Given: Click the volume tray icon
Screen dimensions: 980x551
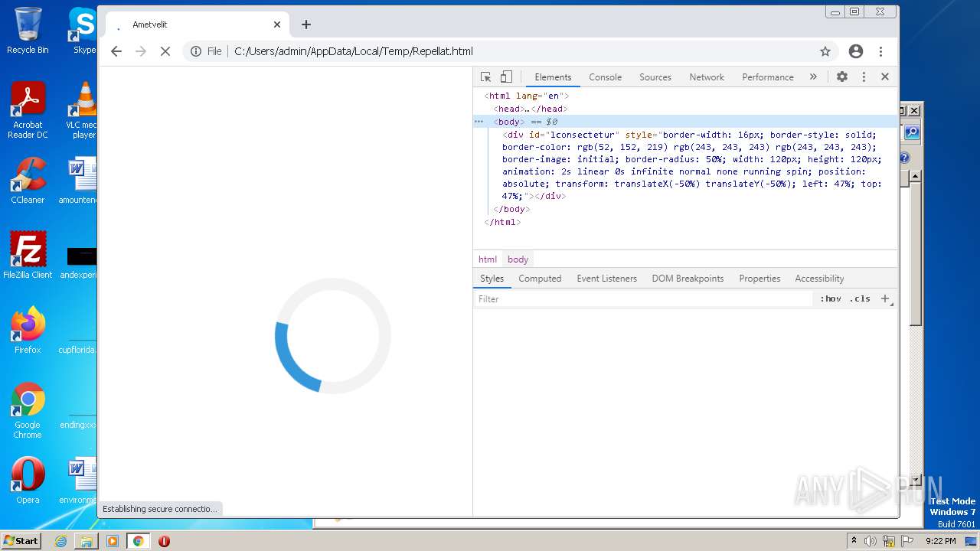Looking at the screenshot, I should point(871,541).
